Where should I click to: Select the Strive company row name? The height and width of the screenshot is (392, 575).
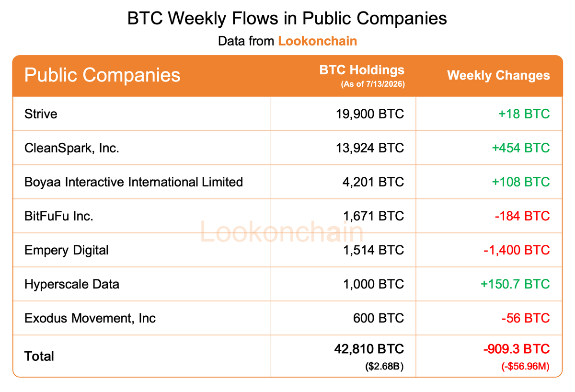(41, 114)
